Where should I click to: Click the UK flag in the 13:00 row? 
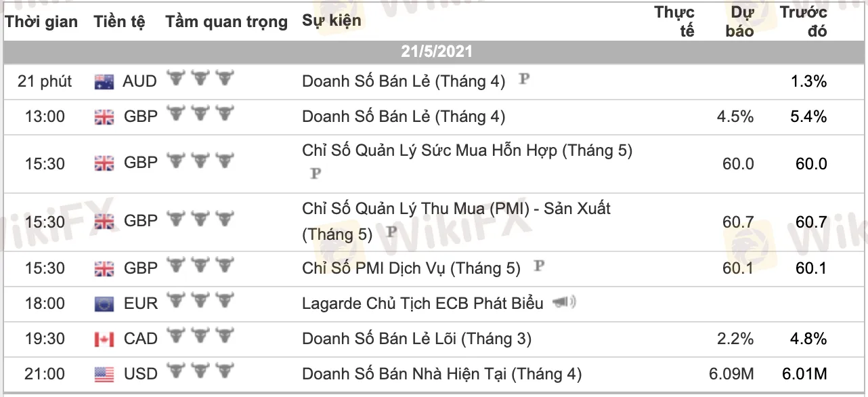[x=104, y=117]
